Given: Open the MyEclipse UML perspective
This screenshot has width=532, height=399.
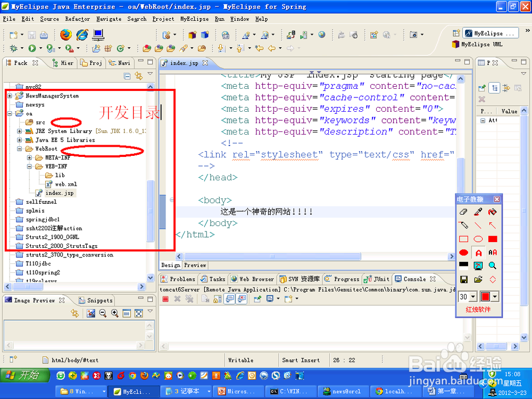Looking at the screenshot, I should tap(477, 45).
